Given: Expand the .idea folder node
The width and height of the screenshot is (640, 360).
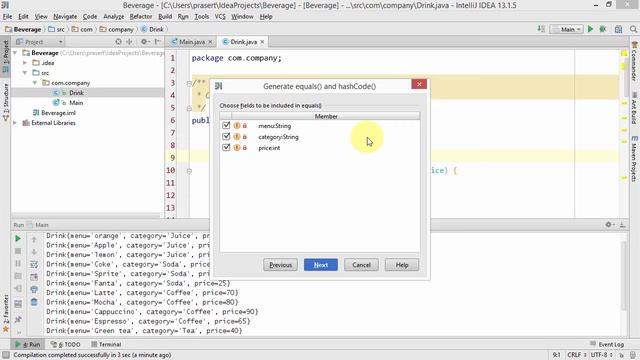Looking at the screenshot, I should tap(25, 63).
